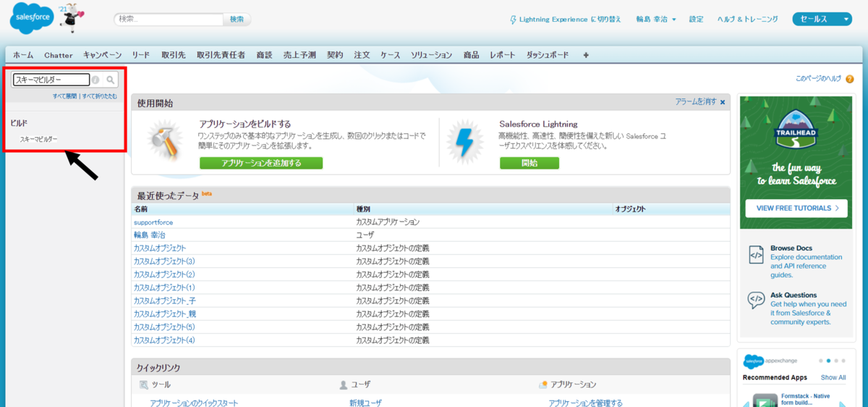Click アプリケーションを管理する quick link
Screen dimensions: 868x407
click(585, 403)
